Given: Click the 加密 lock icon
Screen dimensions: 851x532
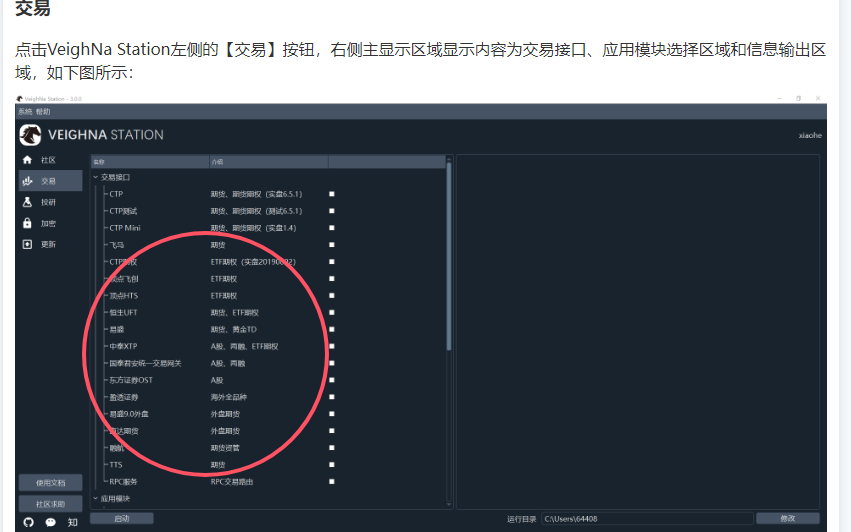Looking at the screenshot, I should (x=27, y=223).
